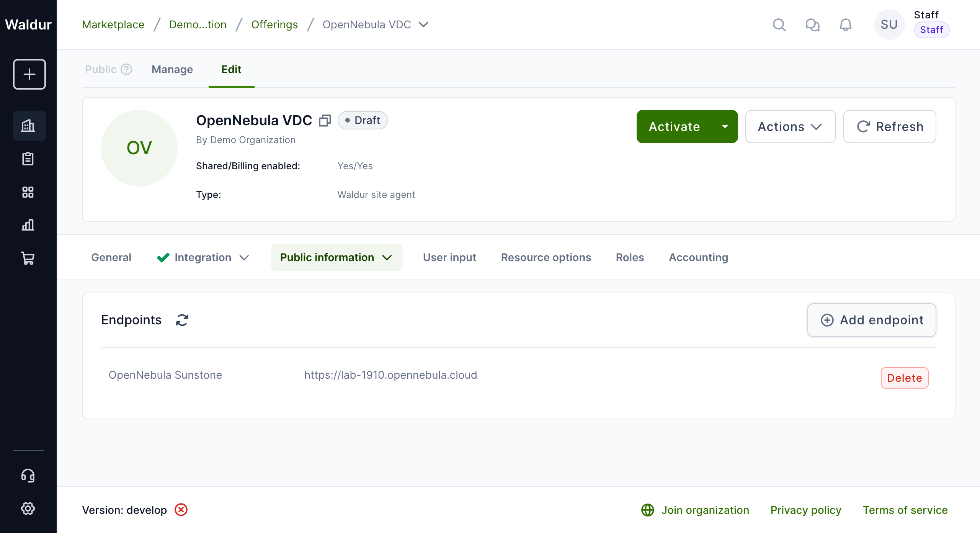Open the notifications bell

tap(845, 25)
